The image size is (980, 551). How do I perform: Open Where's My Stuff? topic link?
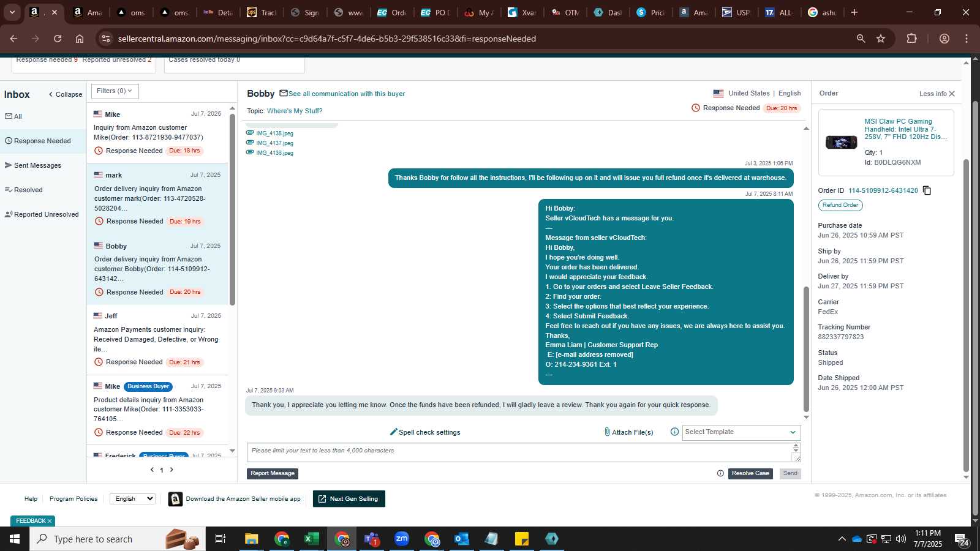(x=295, y=111)
